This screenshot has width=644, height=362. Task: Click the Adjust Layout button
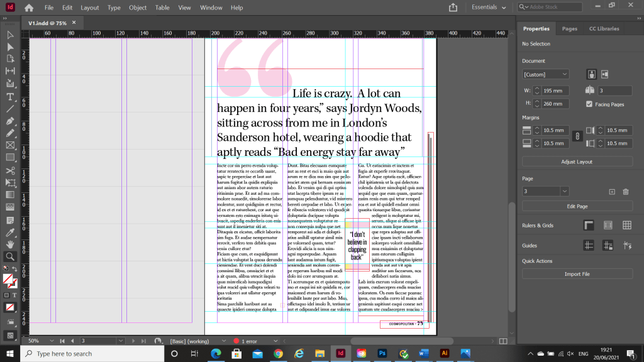click(577, 162)
